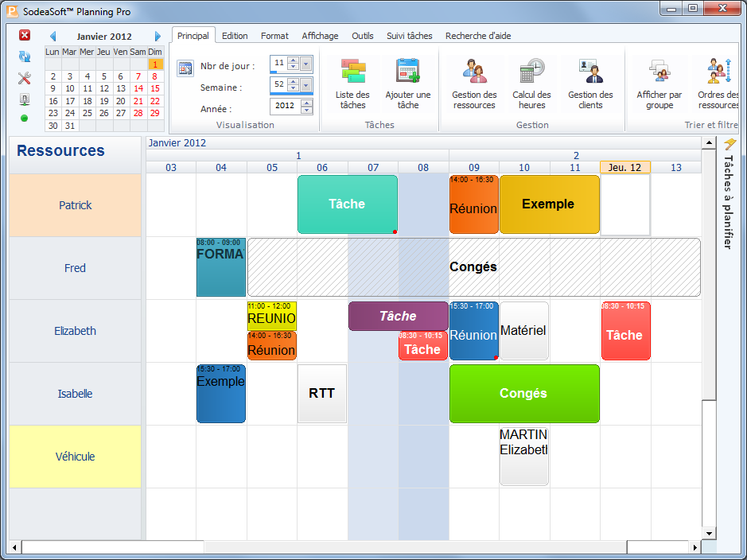This screenshot has width=747, height=560.
Task: Open the Format tab
Action: pos(274,36)
